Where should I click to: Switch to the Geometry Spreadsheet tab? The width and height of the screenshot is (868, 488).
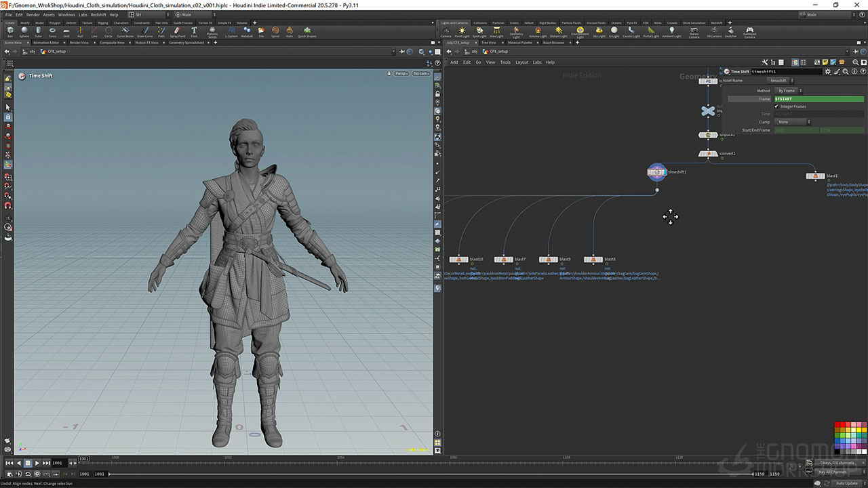pyautogui.click(x=186, y=43)
